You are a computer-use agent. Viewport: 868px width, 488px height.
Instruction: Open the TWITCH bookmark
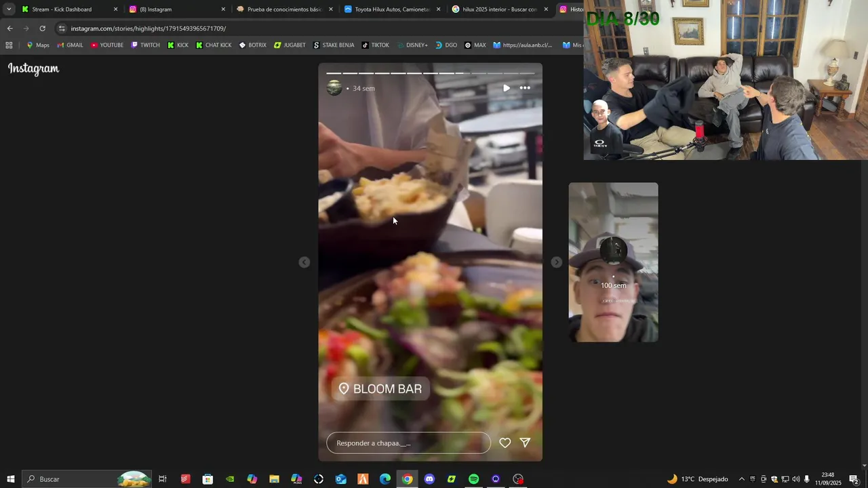click(x=145, y=45)
